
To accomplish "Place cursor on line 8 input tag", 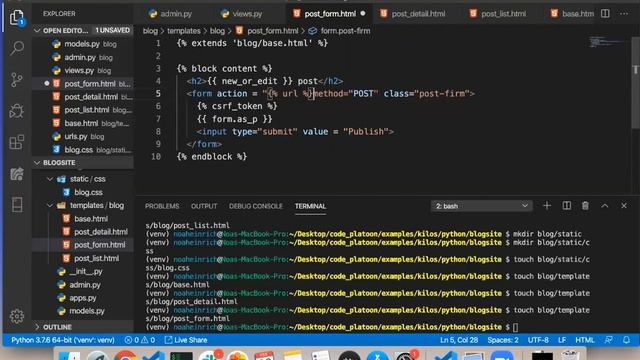I will (295, 131).
